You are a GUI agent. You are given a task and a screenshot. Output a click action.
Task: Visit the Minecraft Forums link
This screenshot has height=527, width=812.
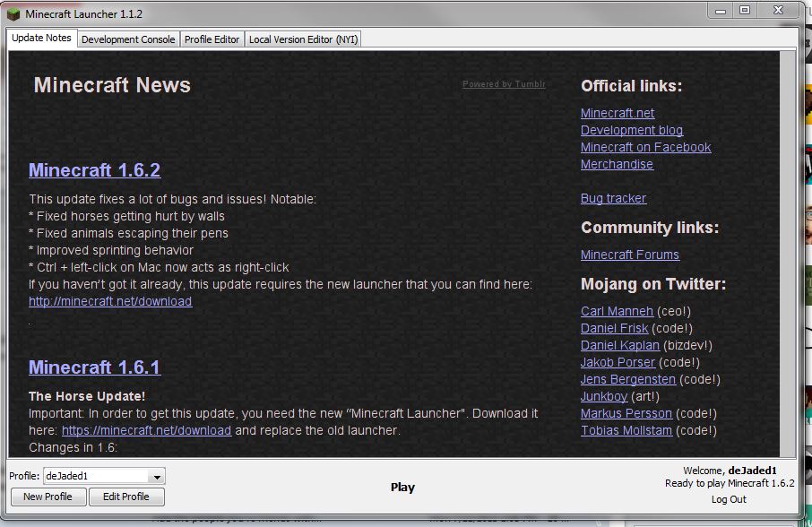[630, 255]
